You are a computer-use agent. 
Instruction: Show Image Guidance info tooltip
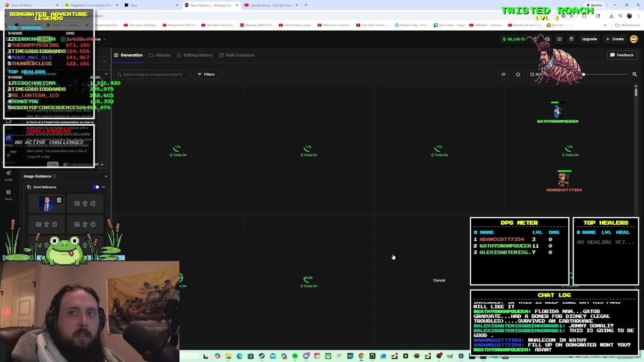pyautogui.click(x=54, y=176)
